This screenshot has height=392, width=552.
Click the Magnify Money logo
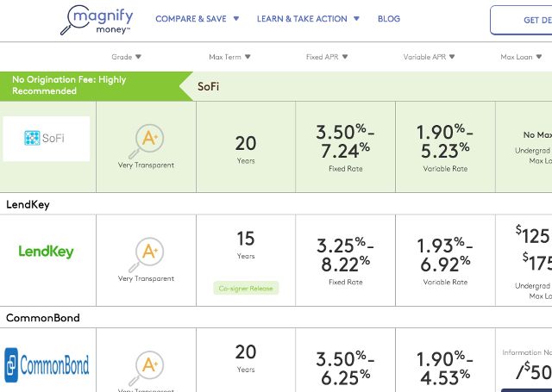pos(96,20)
